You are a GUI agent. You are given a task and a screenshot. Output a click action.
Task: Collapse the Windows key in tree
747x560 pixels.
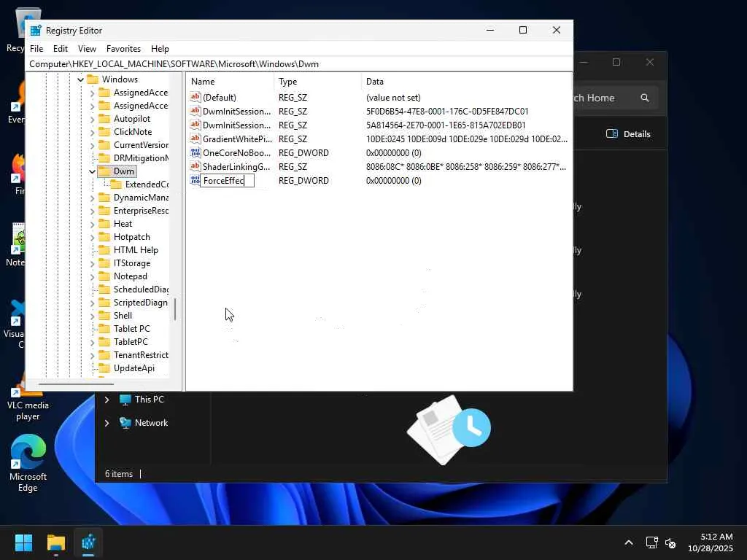(80, 79)
